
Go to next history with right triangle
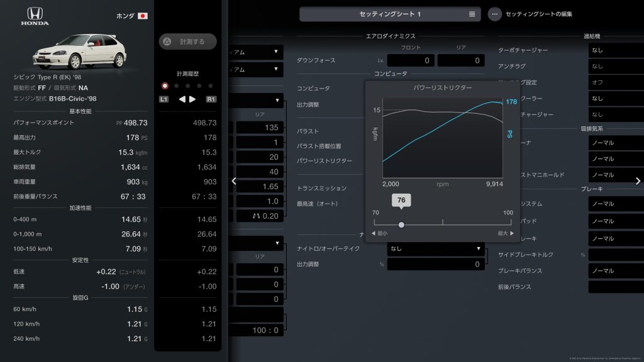[x=192, y=99]
